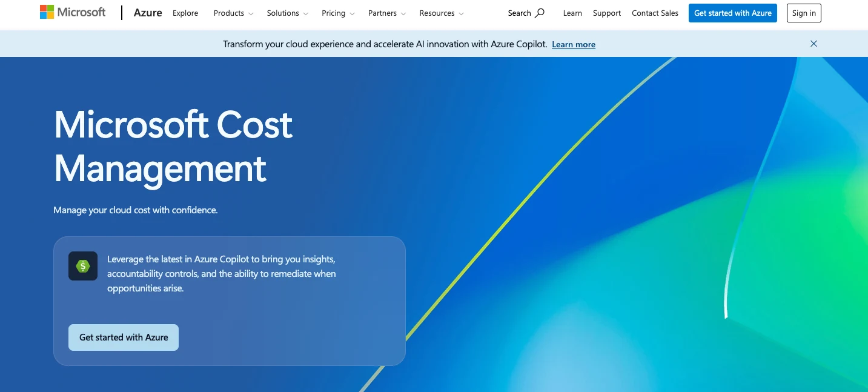This screenshot has height=392, width=868.
Task: Click the 'Manage your cloud cost with confidence' text
Action: pyautogui.click(x=136, y=210)
